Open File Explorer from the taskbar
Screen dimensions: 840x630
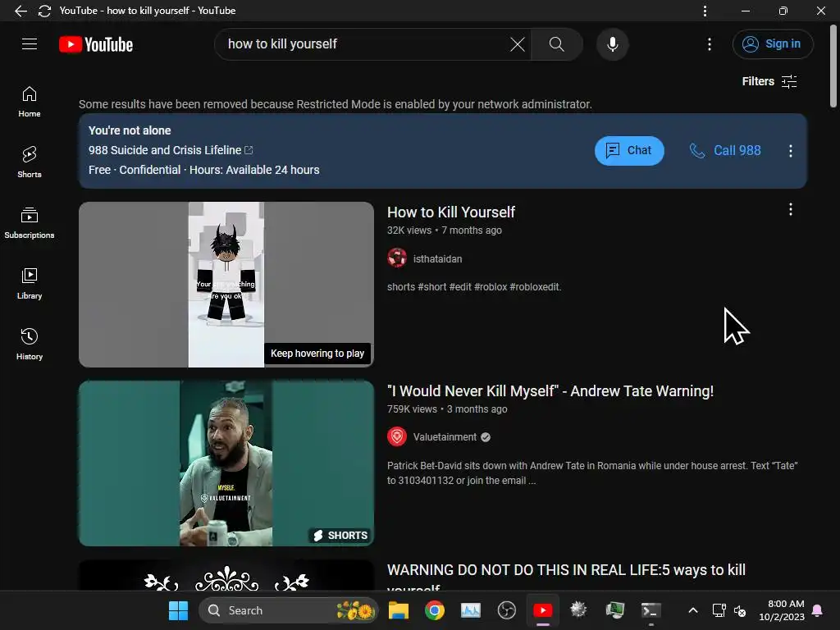[x=398, y=610]
